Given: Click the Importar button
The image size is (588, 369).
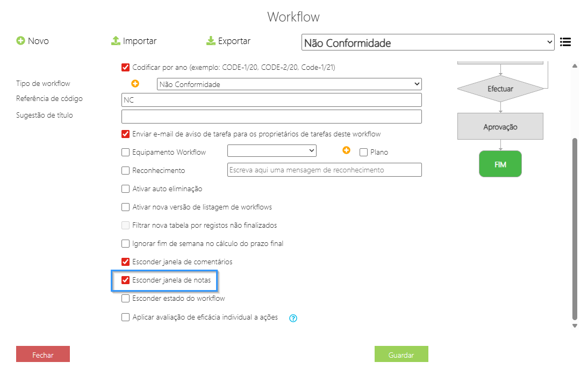Looking at the screenshot, I should click(x=134, y=41).
